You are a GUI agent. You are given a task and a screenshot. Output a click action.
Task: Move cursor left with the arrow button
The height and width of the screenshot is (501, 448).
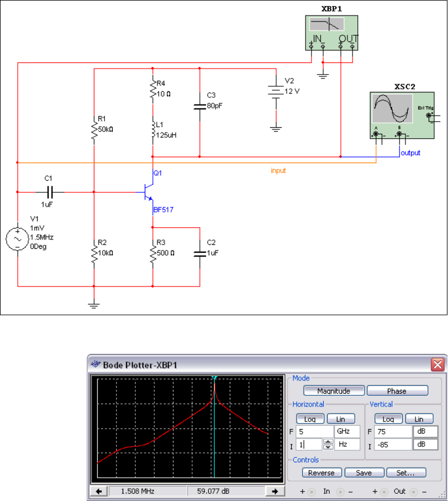point(99,491)
